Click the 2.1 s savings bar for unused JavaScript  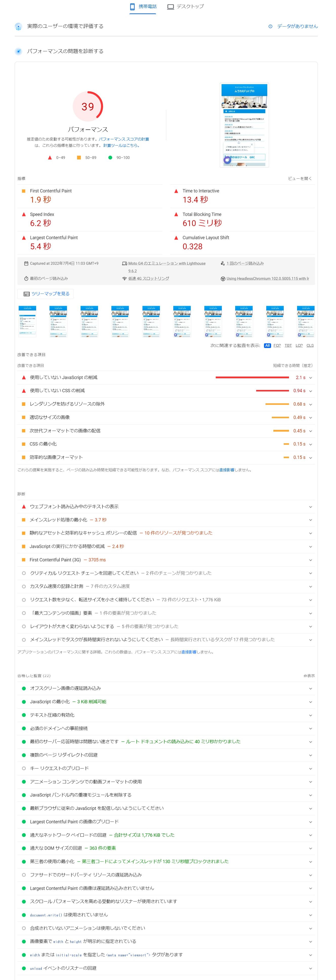252,377
